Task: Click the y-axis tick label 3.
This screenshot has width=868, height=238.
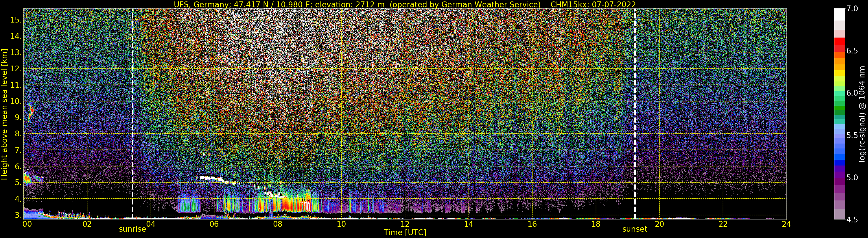Action: (18, 215)
